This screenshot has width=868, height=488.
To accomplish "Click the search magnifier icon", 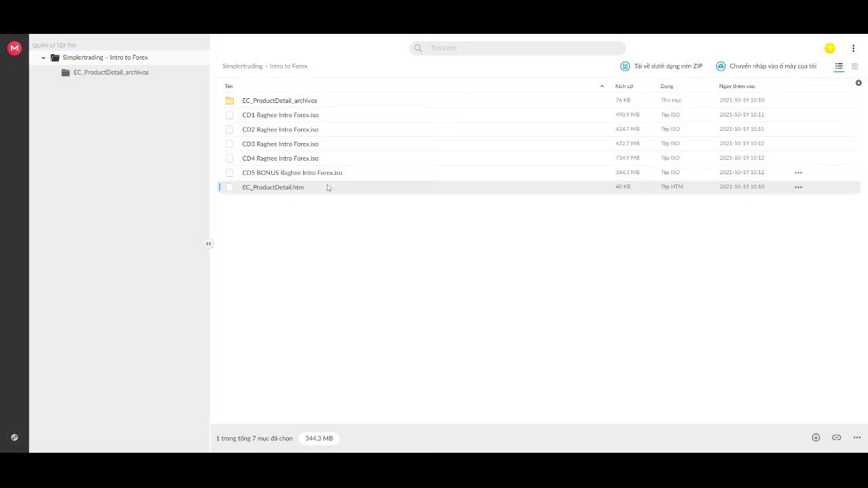I will (x=418, y=48).
